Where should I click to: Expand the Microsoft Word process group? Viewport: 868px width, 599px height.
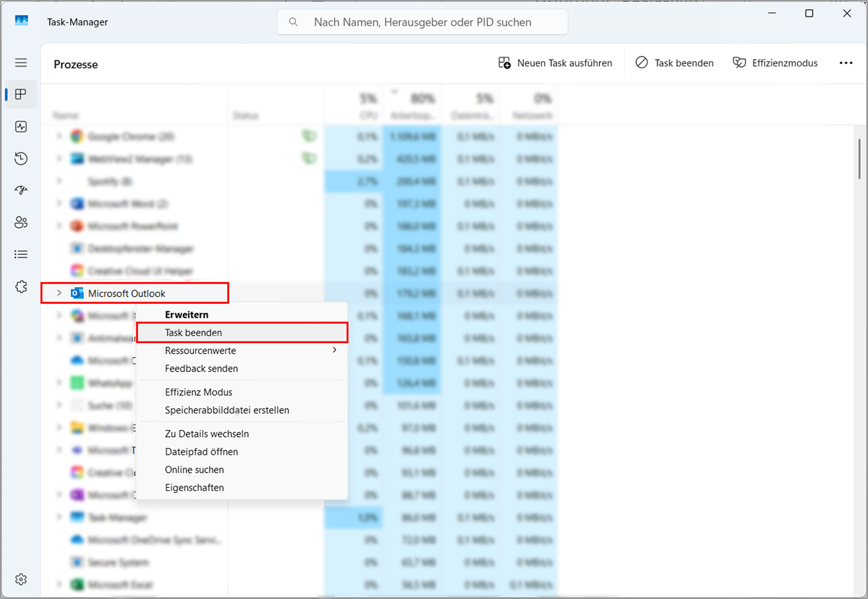tap(59, 203)
